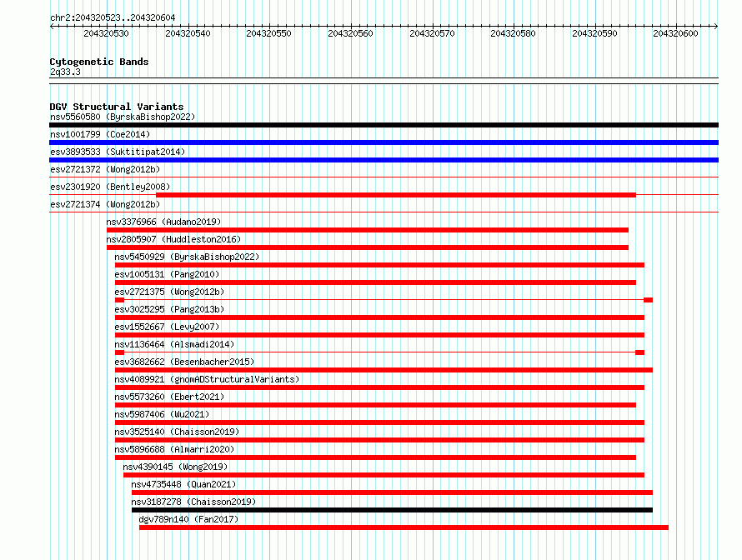The width and height of the screenshot is (742, 560).
Task: Open variant dgv789n140 (Fan2017) label
Action: (x=188, y=519)
